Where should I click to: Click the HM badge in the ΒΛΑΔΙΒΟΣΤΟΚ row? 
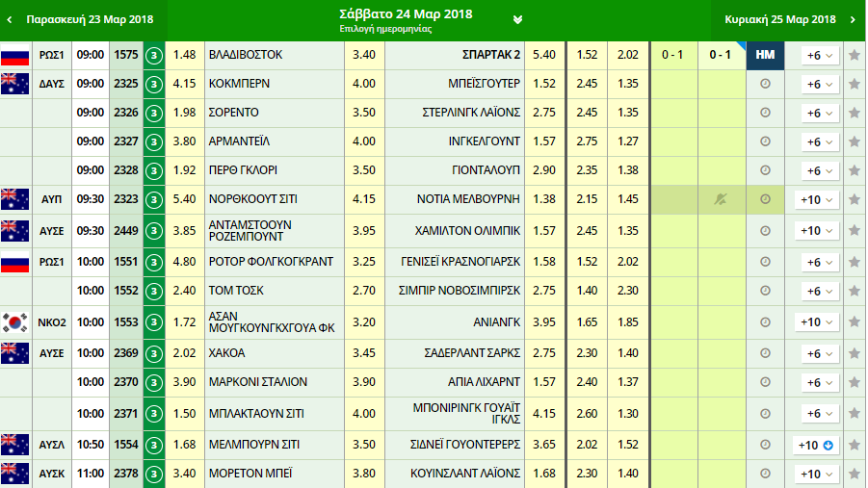pos(765,56)
